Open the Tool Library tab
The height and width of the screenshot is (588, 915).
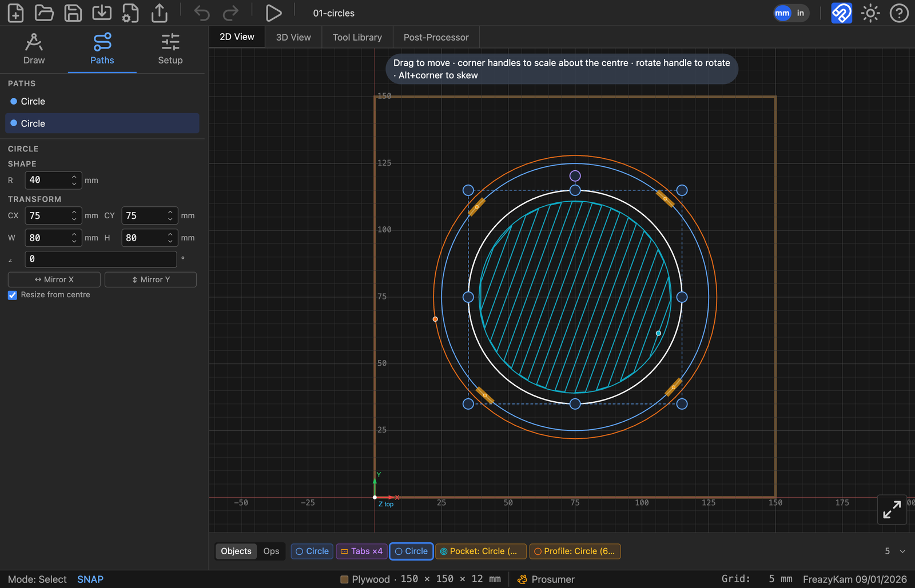[x=357, y=37]
